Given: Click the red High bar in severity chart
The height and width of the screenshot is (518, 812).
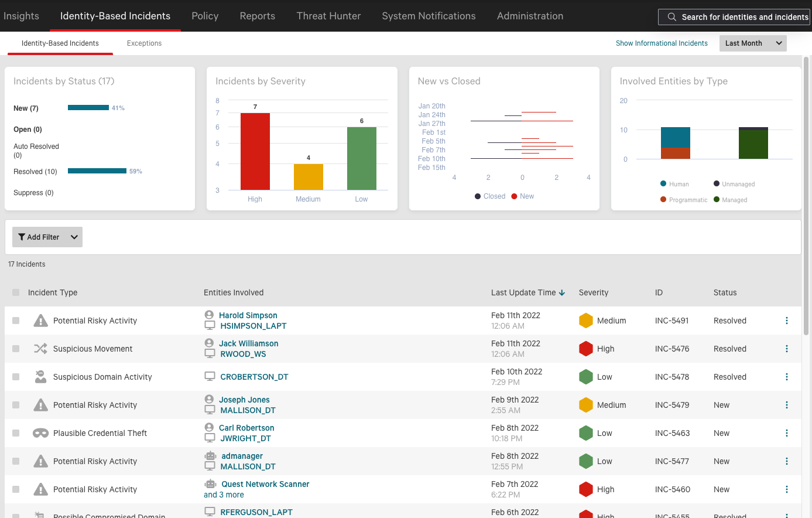Looking at the screenshot, I should (x=255, y=151).
